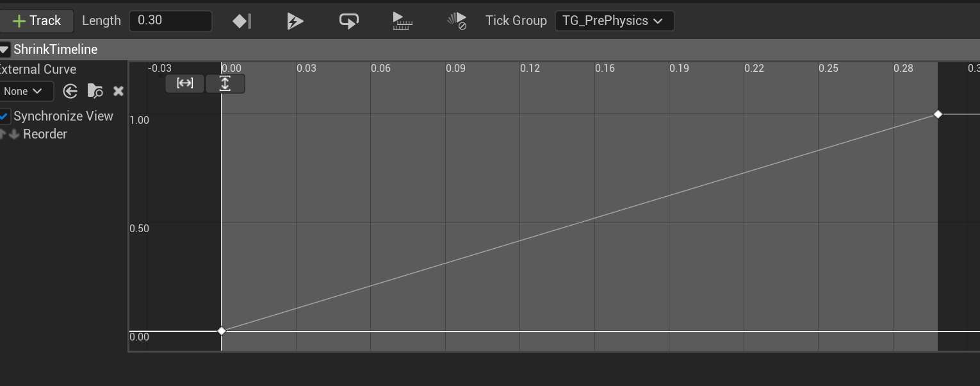980x386 pixels.
Task: Move track down with Reorder arrow
Action: pos(13,134)
